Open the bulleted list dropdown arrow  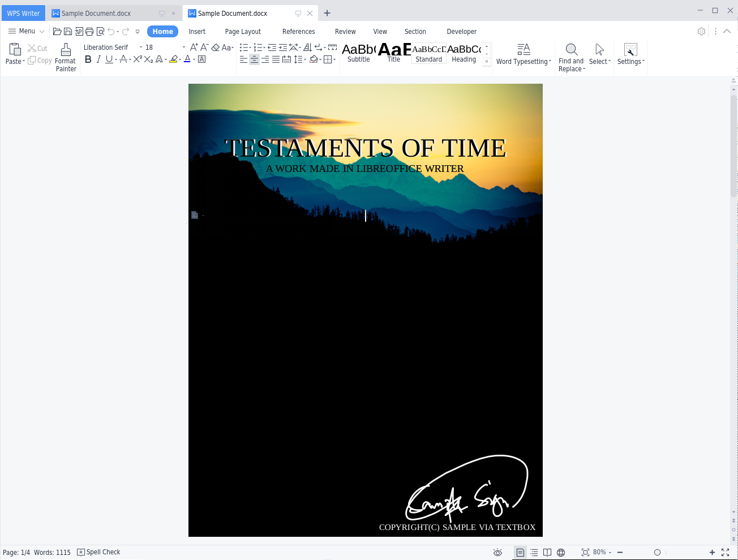tap(250, 48)
